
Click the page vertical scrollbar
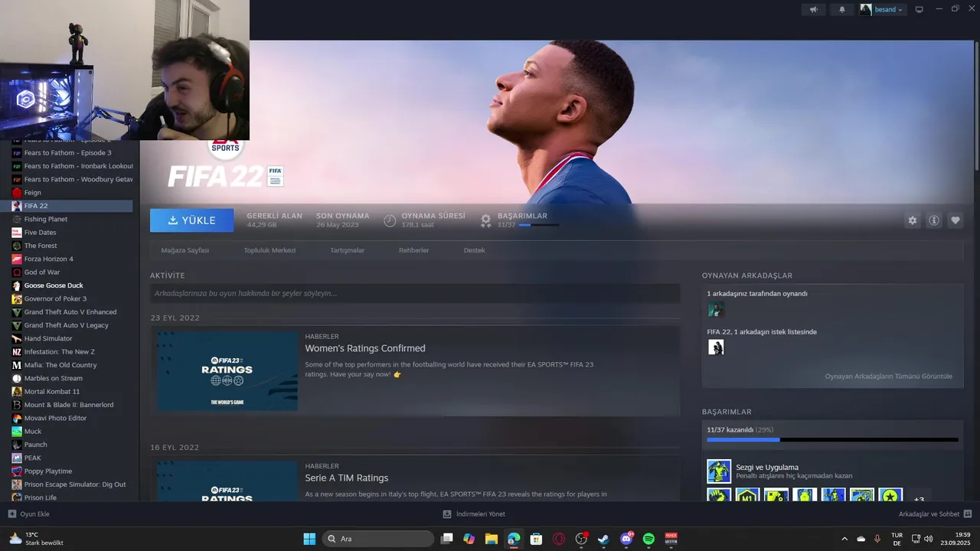coord(976,106)
